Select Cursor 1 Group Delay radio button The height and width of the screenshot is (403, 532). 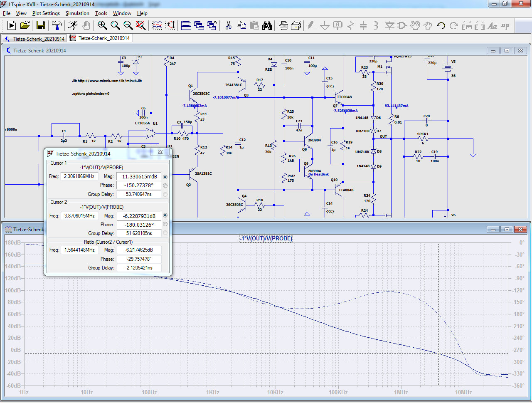tap(165, 194)
